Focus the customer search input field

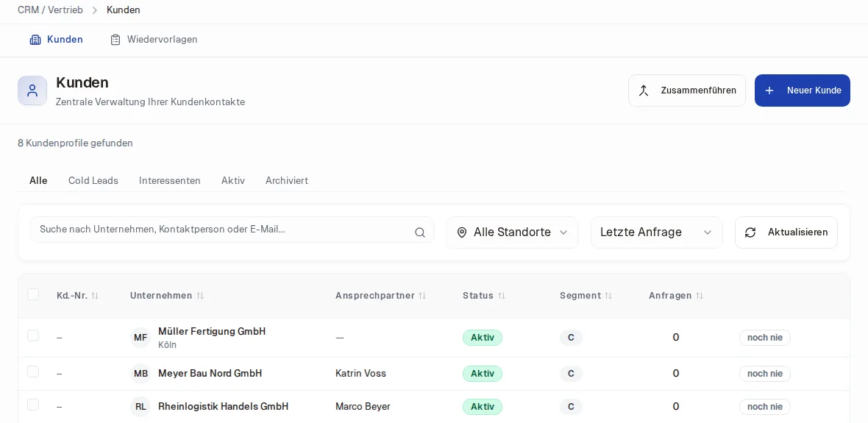232,230
